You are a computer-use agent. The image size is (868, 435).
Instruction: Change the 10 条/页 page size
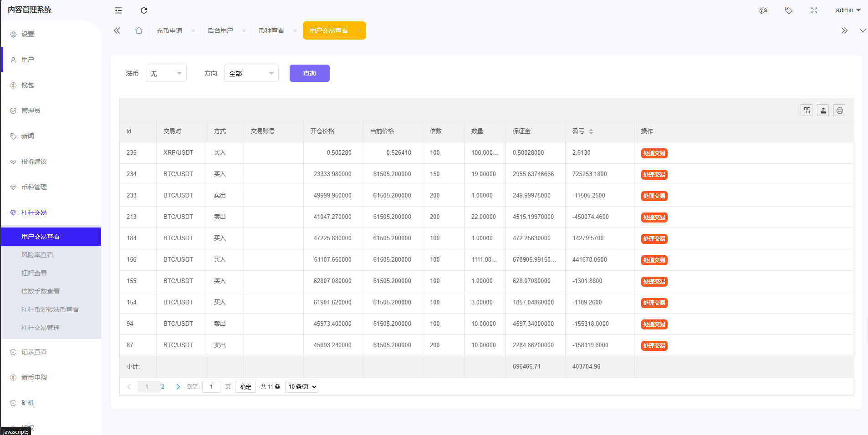click(x=301, y=387)
